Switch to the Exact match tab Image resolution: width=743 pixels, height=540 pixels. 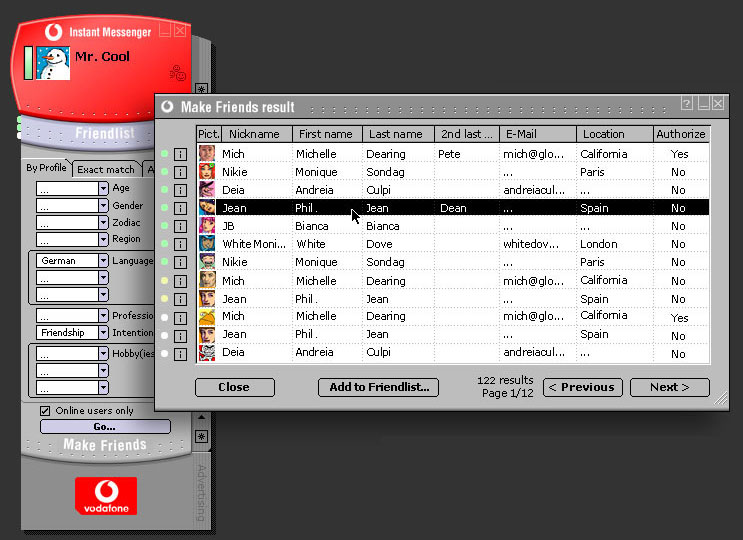coord(106,169)
